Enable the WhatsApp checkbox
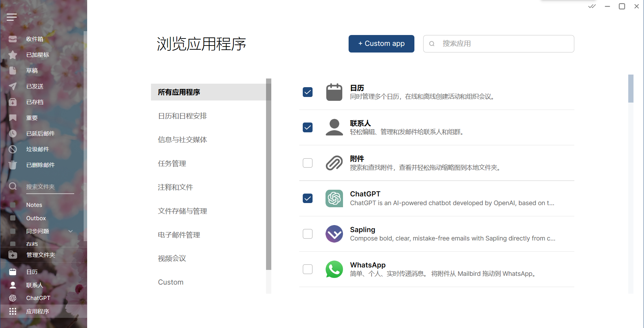This screenshot has width=644, height=328. pos(308,269)
